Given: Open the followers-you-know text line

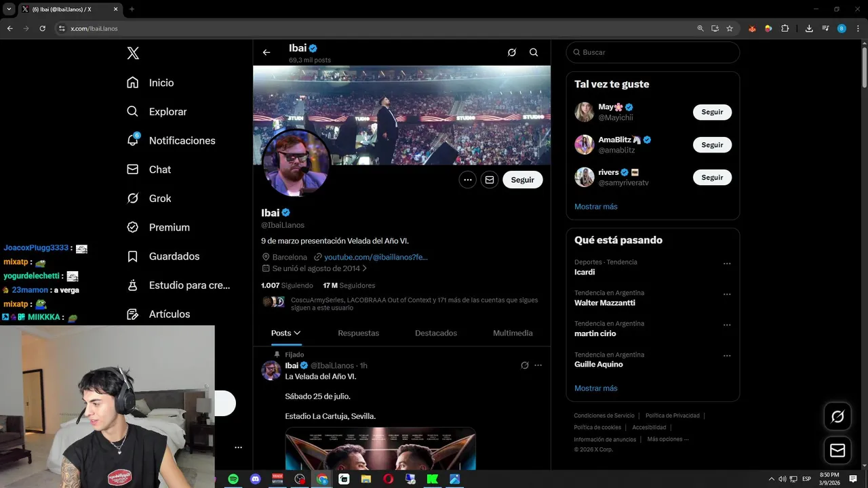Looking at the screenshot, I should pos(414,304).
